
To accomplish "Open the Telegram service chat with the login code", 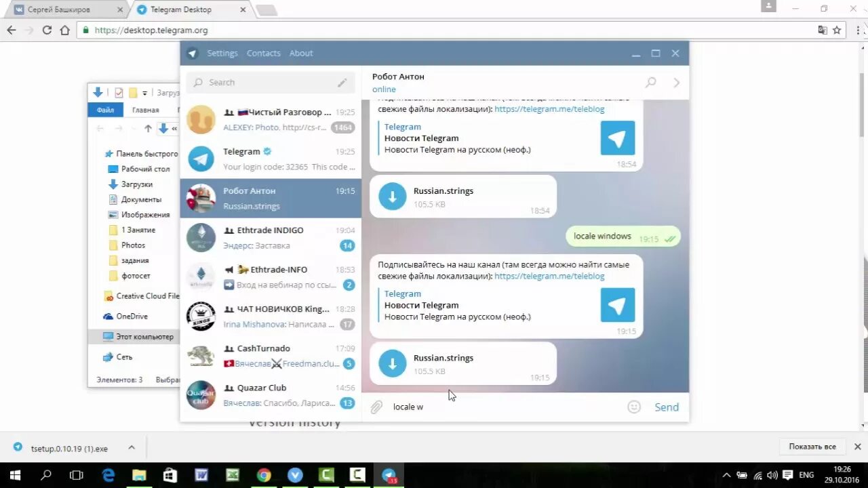I will point(271,159).
